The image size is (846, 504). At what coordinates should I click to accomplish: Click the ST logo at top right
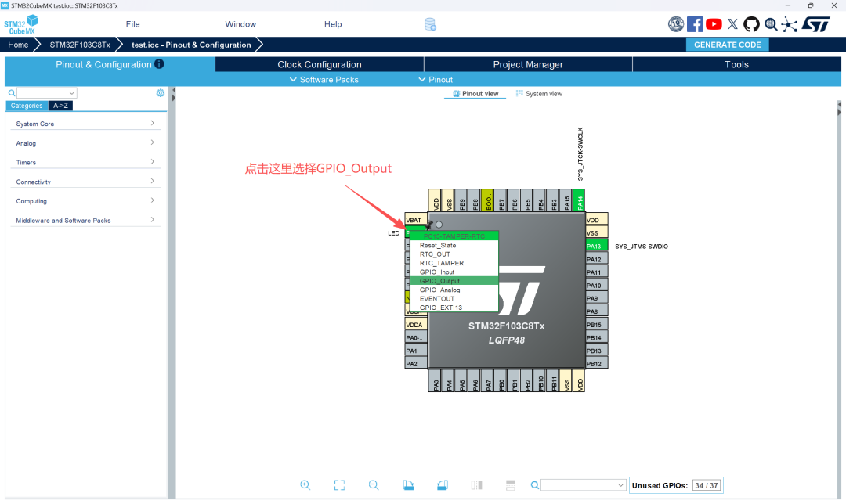(x=815, y=24)
